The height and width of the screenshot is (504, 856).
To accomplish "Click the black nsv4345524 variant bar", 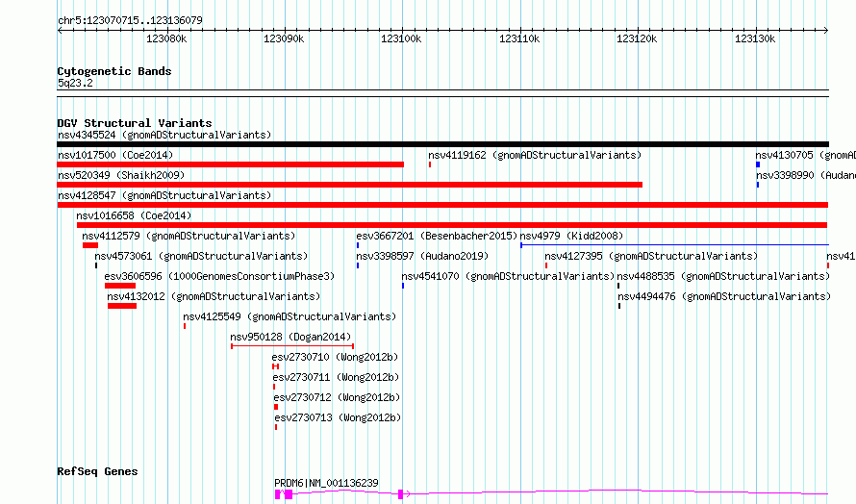I will pyautogui.click(x=442, y=144).
